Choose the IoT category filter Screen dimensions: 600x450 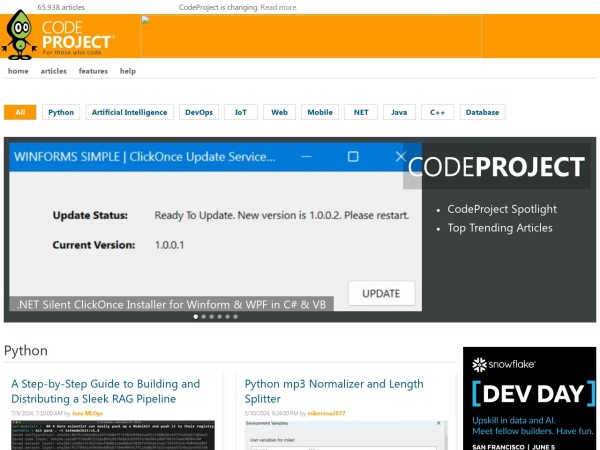(x=241, y=112)
